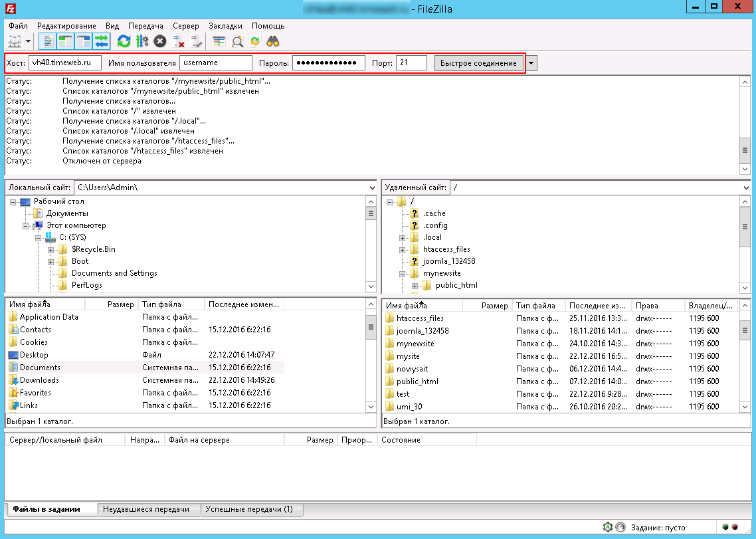
Task: Open the Site Manager icon
Action: pyautogui.click(x=15, y=41)
